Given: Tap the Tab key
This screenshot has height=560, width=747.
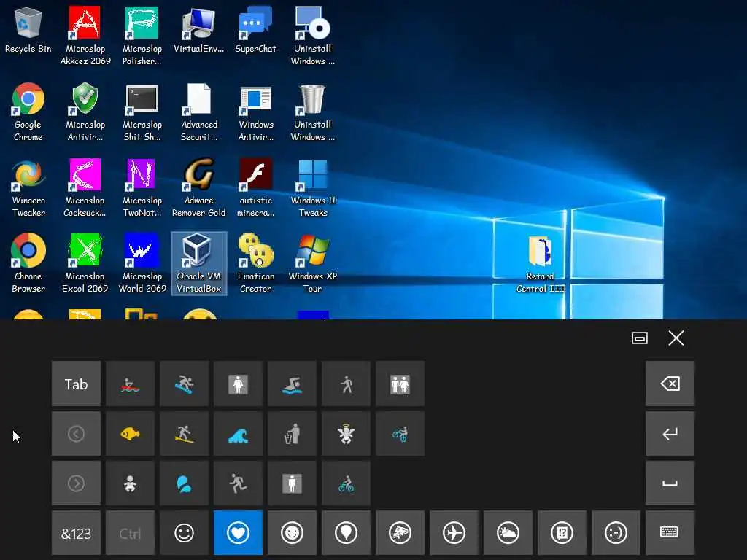Looking at the screenshot, I should [76, 384].
